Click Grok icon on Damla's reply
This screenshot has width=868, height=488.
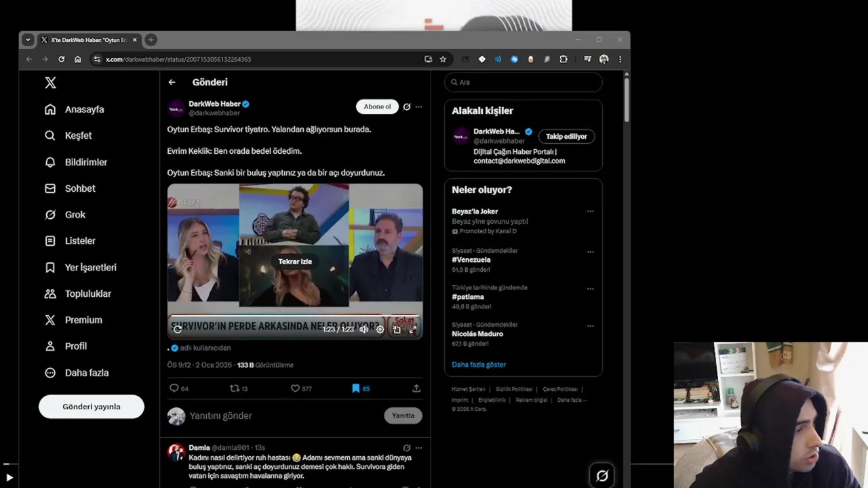coord(407,448)
